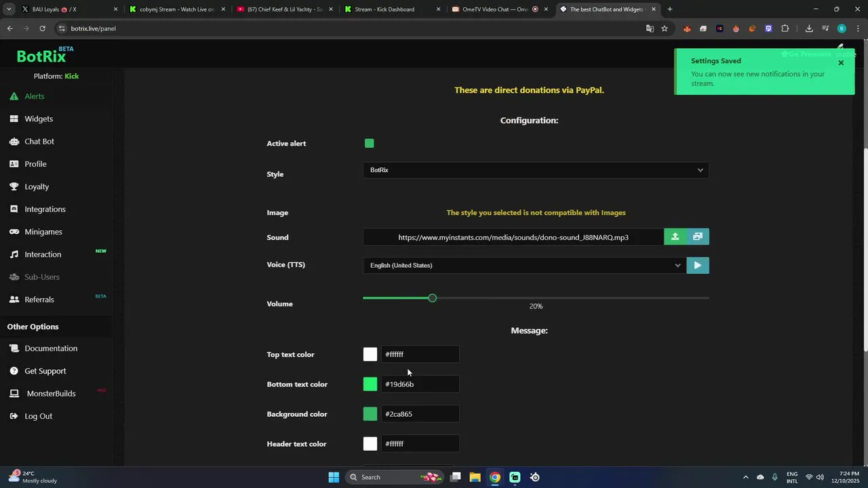
Task: Open the Documentation page
Action: tap(51, 348)
